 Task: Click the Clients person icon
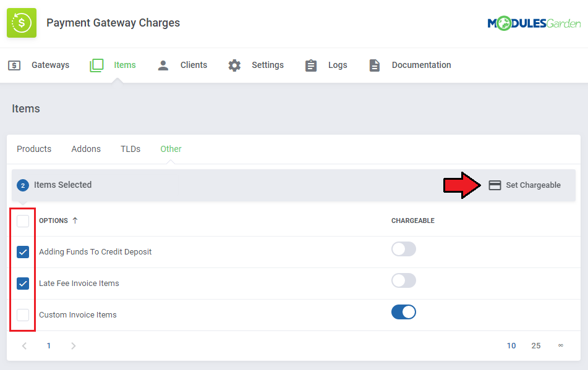click(163, 65)
